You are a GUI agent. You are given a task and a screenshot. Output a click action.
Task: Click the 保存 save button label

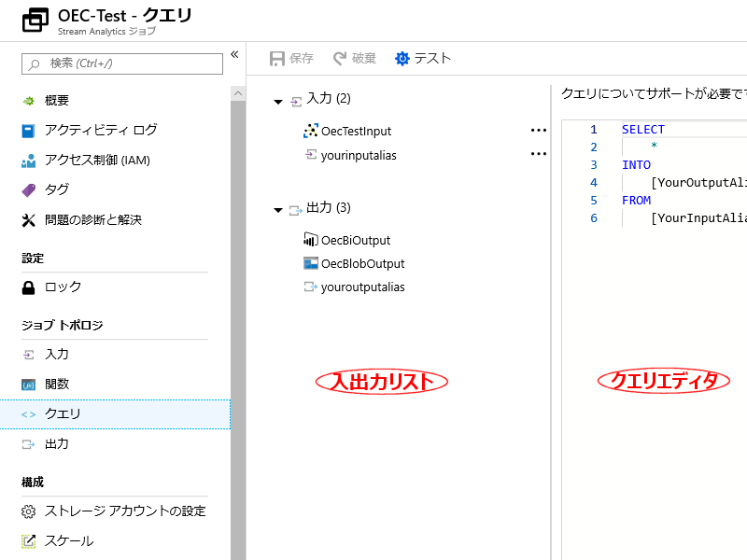pyautogui.click(x=301, y=59)
